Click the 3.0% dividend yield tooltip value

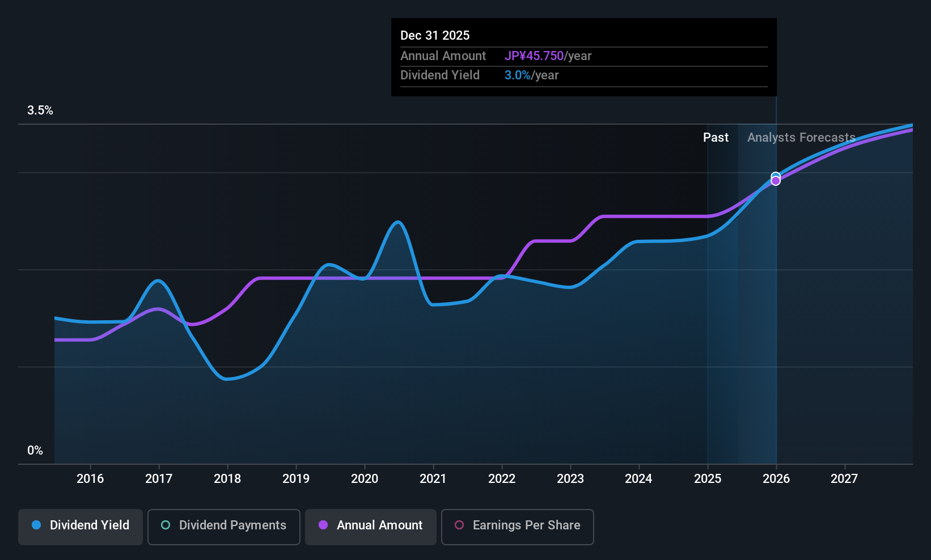[x=518, y=75]
